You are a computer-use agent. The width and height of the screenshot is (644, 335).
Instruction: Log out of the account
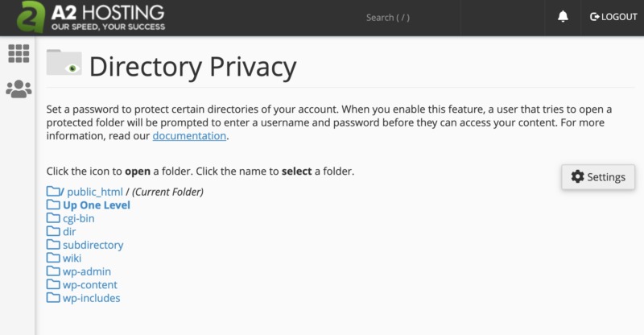(x=613, y=17)
